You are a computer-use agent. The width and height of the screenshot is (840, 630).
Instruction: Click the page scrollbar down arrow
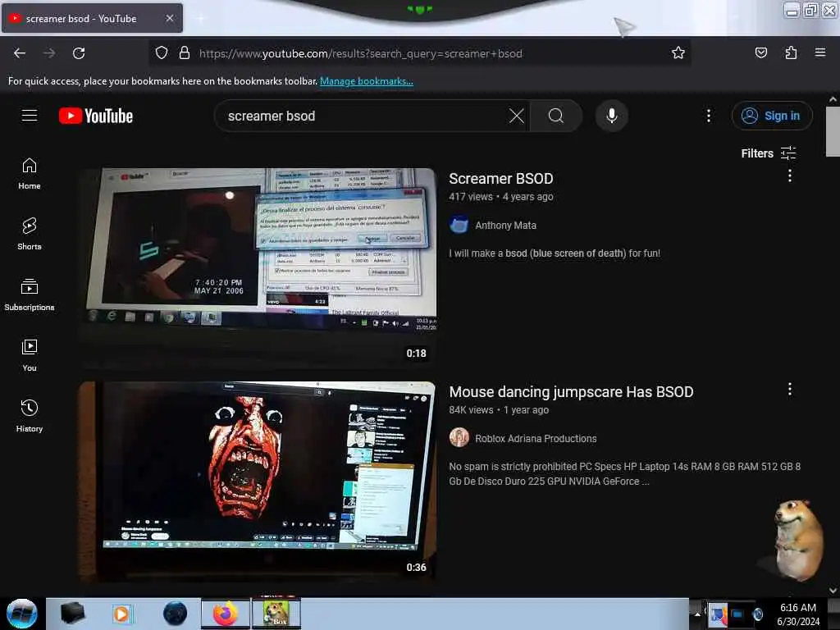click(833, 591)
